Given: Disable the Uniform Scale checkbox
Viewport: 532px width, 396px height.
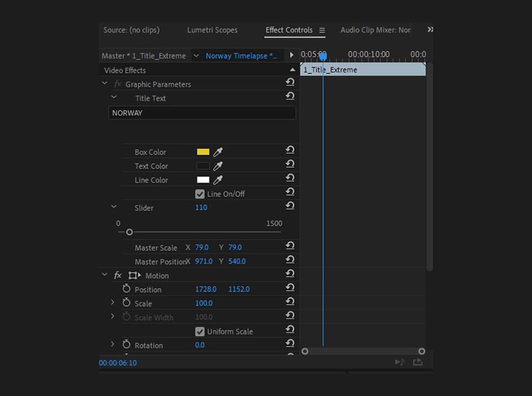Looking at the screenshot, I should pyautogui.click(x=199, y=331).
